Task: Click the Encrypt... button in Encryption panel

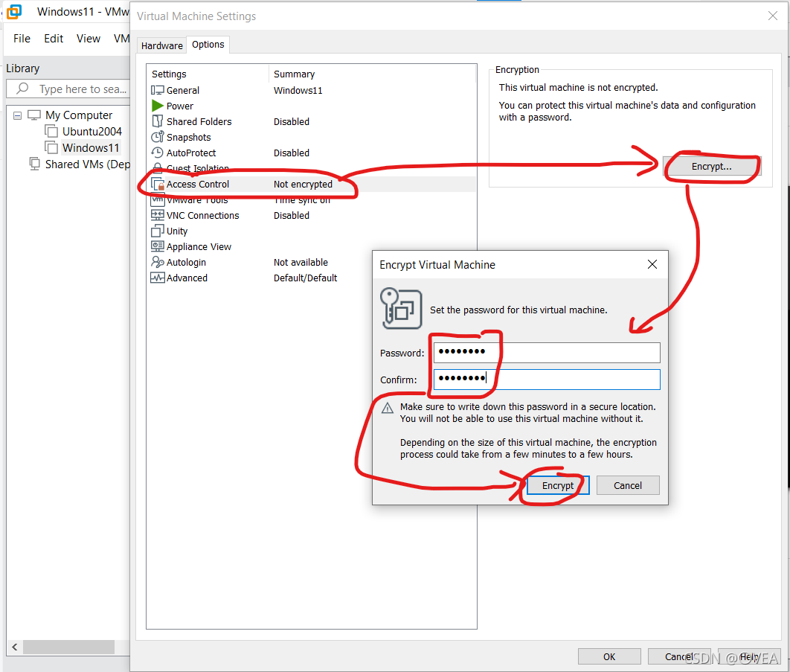Action: [711, 167]
